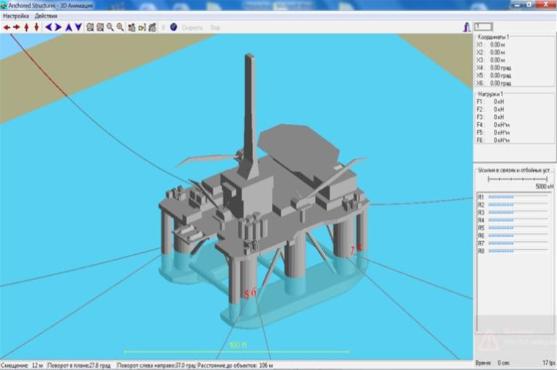Viewport: 557px width, 370px height.
Task: Click the second magnifier zoom icon
Action: (x=120, y=27)
